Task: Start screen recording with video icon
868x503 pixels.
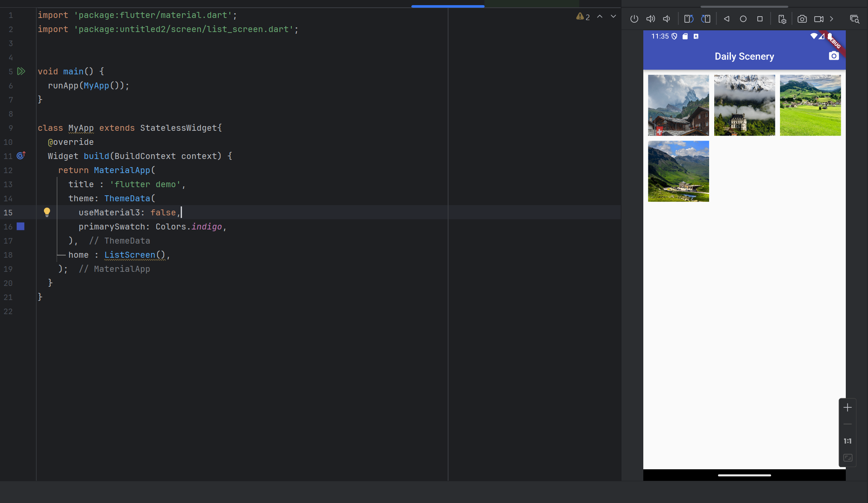Action: click(818, 19)
